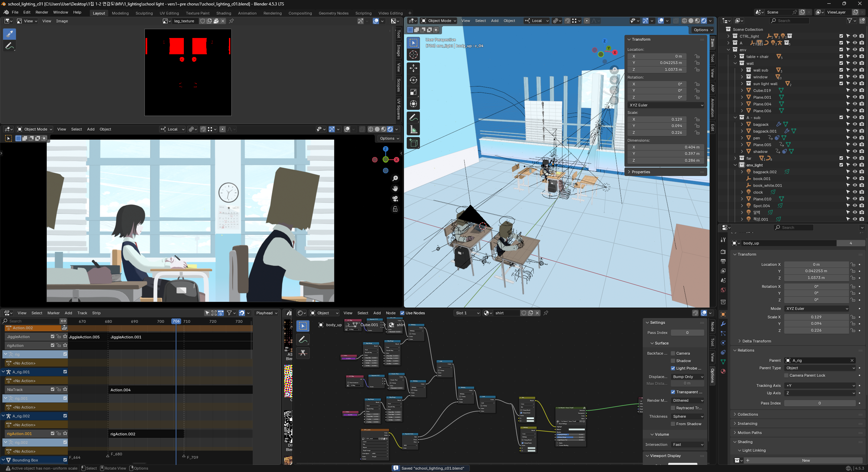This screenshot has width=868, height=472.
Task: Activate the Add Cube tool
Action: tap(413, 143)
